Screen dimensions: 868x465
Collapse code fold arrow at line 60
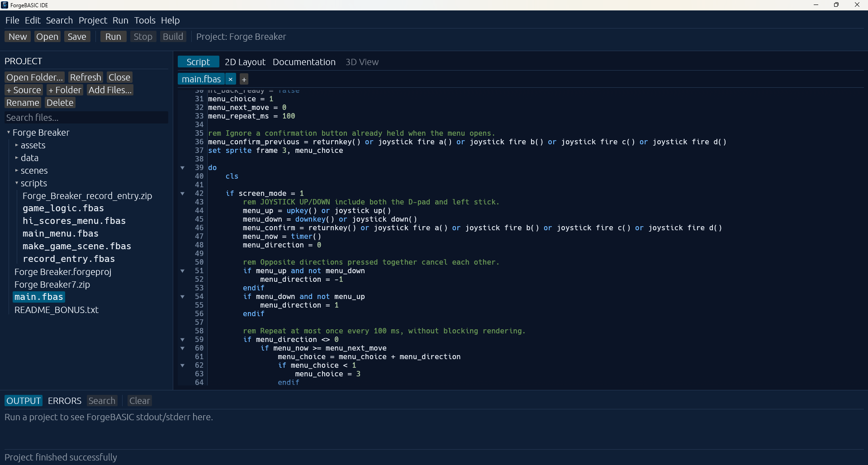point(182,348)
